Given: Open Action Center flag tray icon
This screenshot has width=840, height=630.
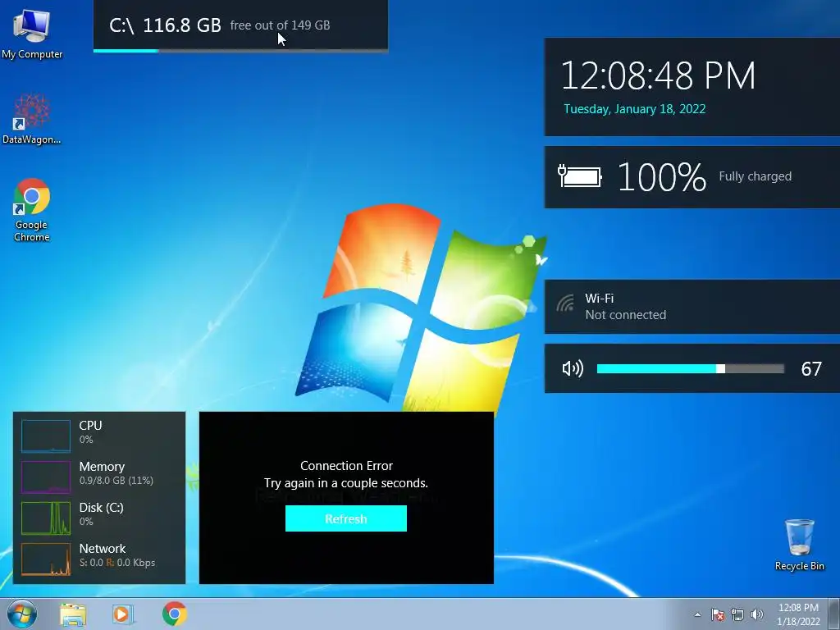Looking at the screenshot, I should (x=718, y=614).
